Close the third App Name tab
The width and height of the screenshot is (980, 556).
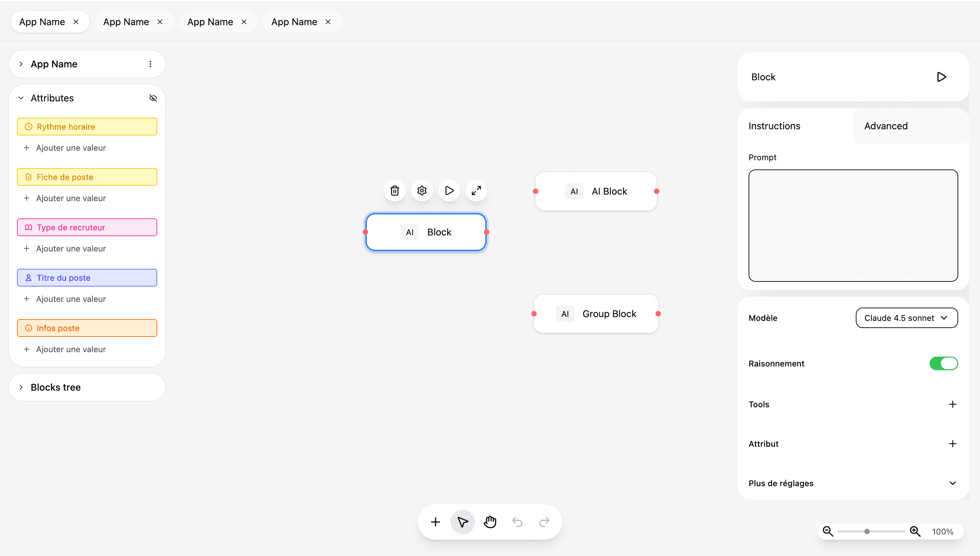pyautogui.click(x=244, y=22)
